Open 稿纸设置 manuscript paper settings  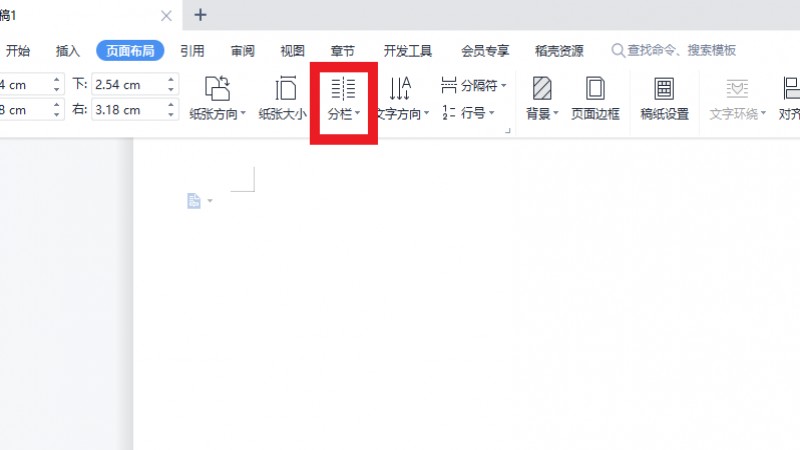(x=664, y=98)
